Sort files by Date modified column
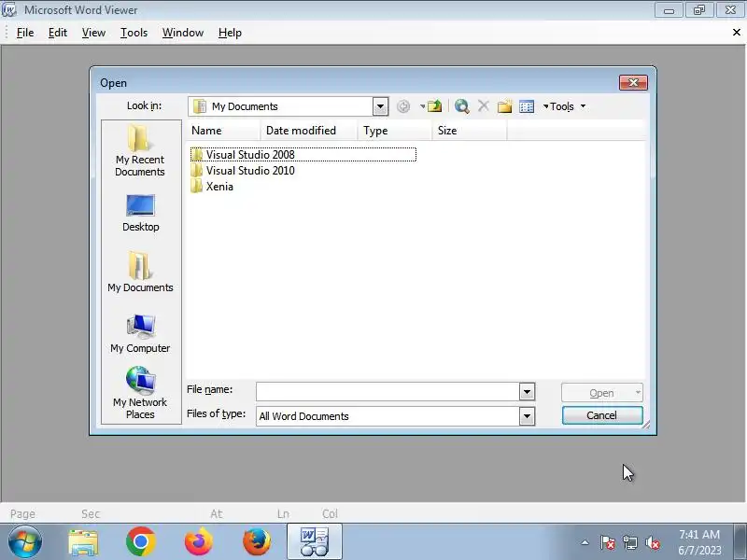The image size is (747, 560). (309, 131)
